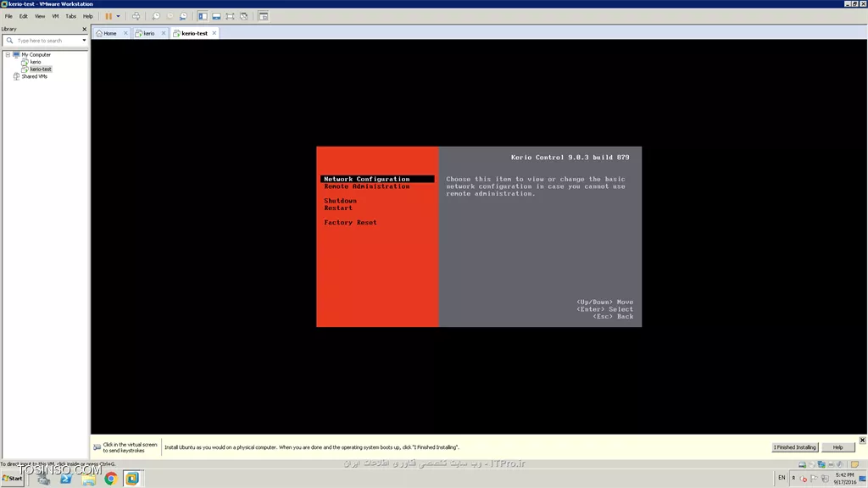868x488 pixels.
Task: Open the snapshot manager toolbar icon
Action: pos(183,17)
